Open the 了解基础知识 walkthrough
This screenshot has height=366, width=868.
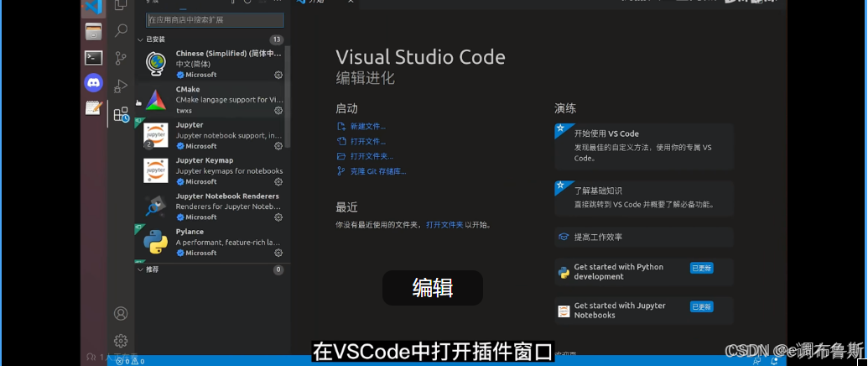coord(644,197)
